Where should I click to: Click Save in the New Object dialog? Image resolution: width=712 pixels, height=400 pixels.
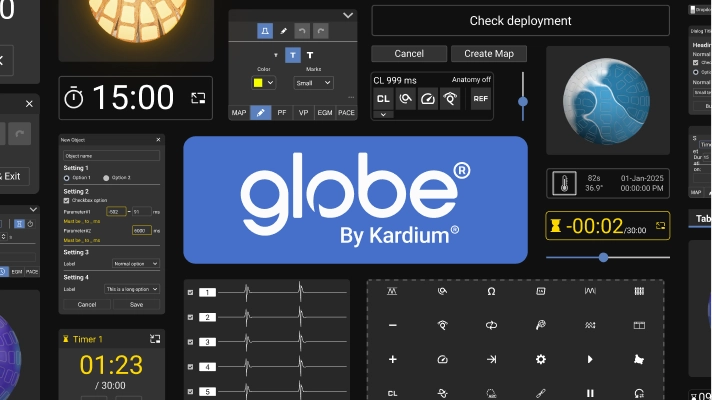pyautogui.click(x=136, y=305)
